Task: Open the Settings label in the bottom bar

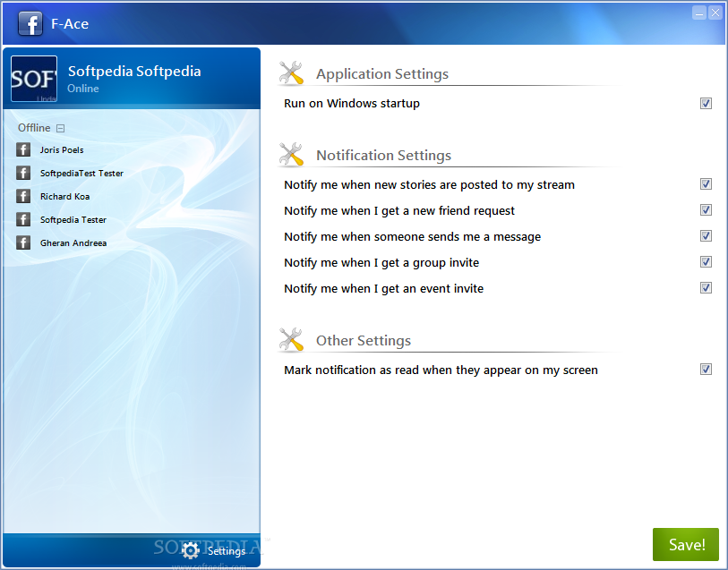Action: tap(227, 551)
